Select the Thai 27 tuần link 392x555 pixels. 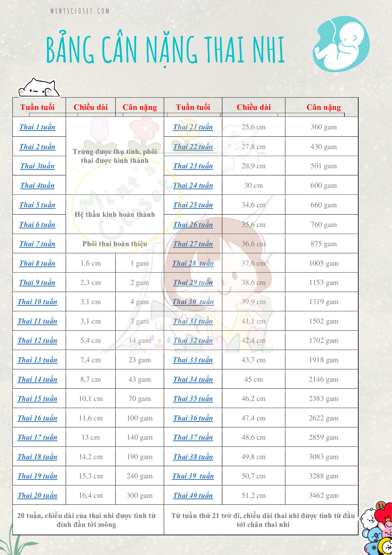[x=193, y=244]
